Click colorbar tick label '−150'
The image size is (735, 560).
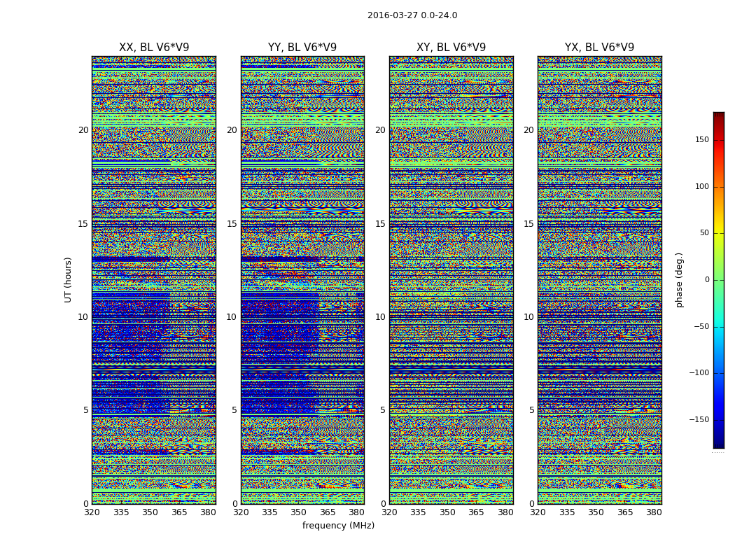[x=699, y=419]
